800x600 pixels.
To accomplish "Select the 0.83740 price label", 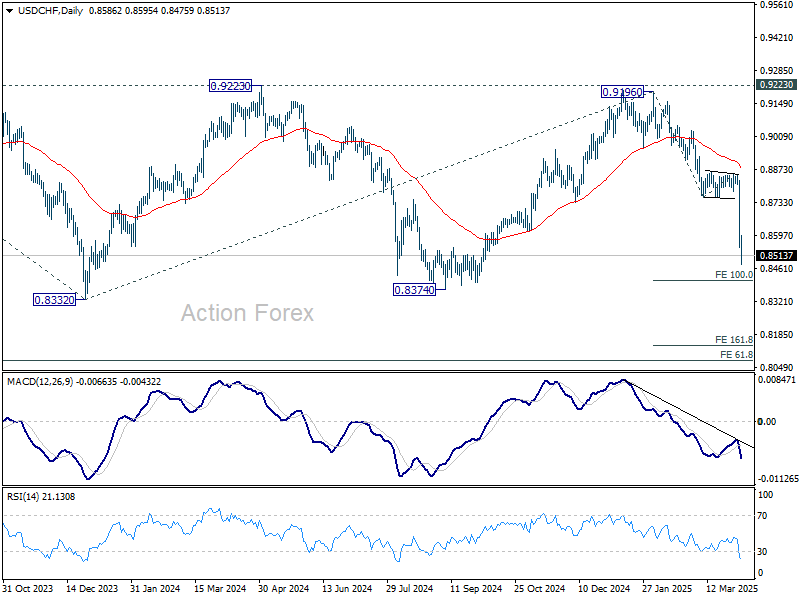I will click(x=414, y=290).
